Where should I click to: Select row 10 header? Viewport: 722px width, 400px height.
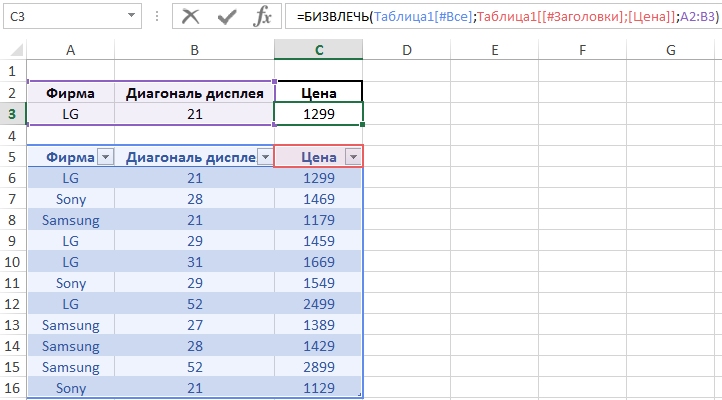[12, 262]
